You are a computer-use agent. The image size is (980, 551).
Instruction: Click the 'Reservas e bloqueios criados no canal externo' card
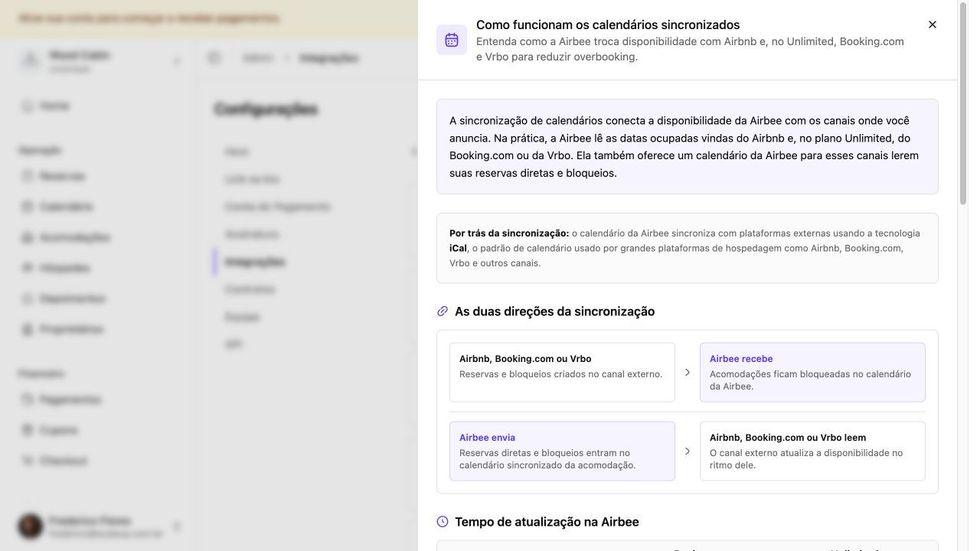pos(562,372)
